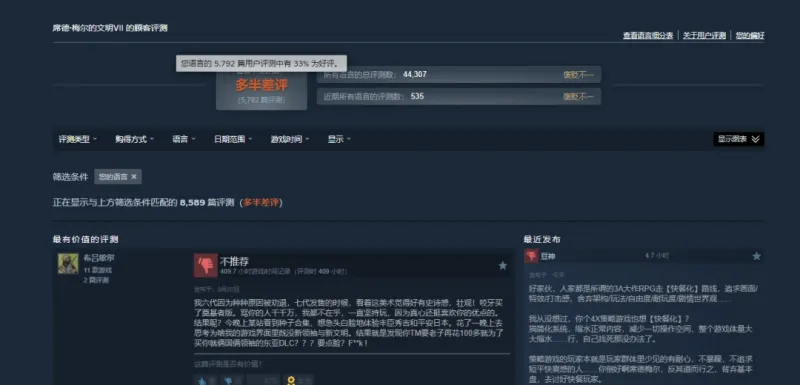The width and height of the screenshot is (800, 385).
Task: Expand the 游戏时间 filter dropdown
Action: pyautogui.click(x=290, y=139)
